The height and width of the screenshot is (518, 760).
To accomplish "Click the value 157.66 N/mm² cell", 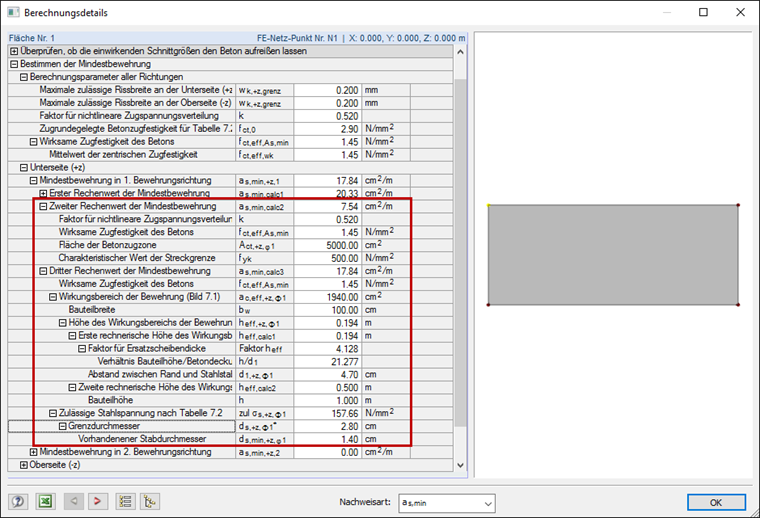I will point(328,413).
